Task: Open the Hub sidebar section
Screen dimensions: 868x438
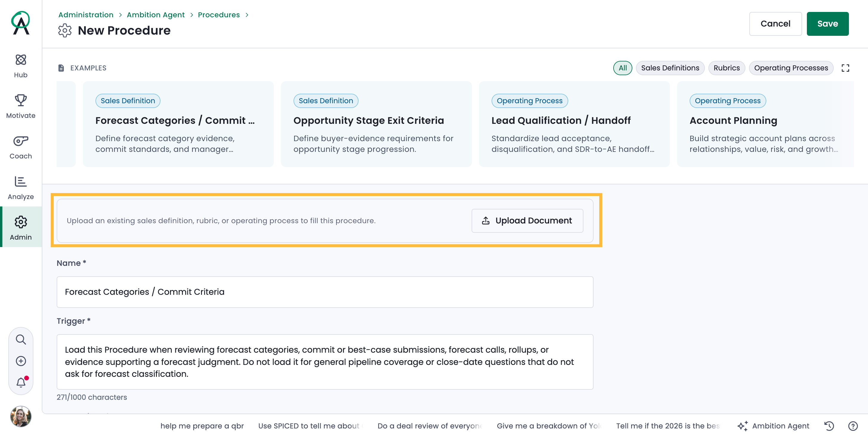Action: pyautogui.click(x=21, y=66)
